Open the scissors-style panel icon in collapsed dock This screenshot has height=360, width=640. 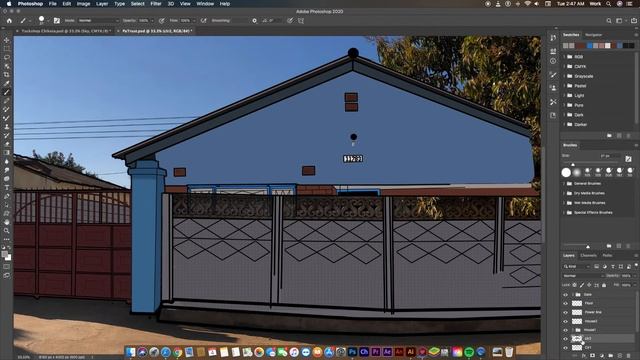click(x=553, y=102)
